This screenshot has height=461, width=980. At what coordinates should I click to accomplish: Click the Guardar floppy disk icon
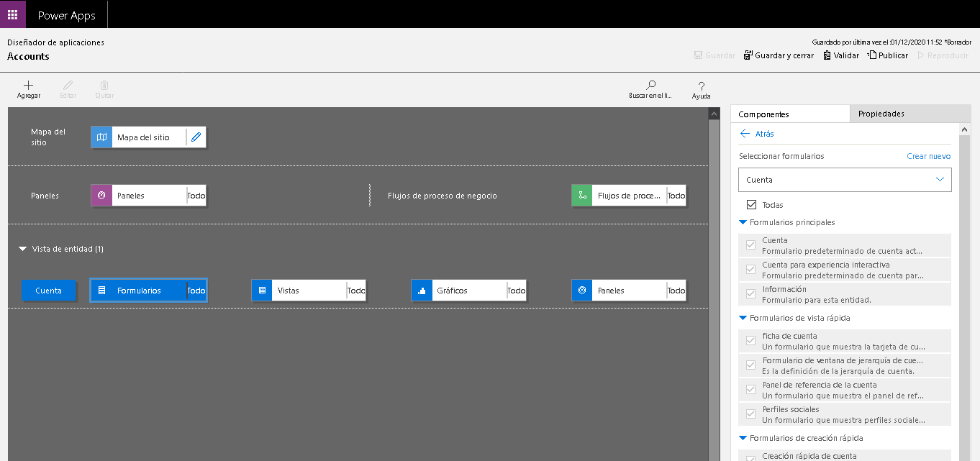[698, 55]
